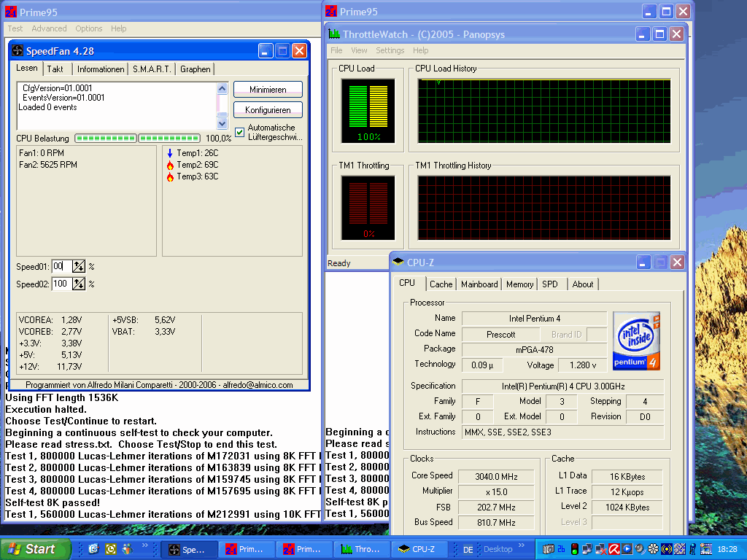Open the Options menu in Prime95
Viewport: 747px width, 560px height.
click(x=88, y=28)
